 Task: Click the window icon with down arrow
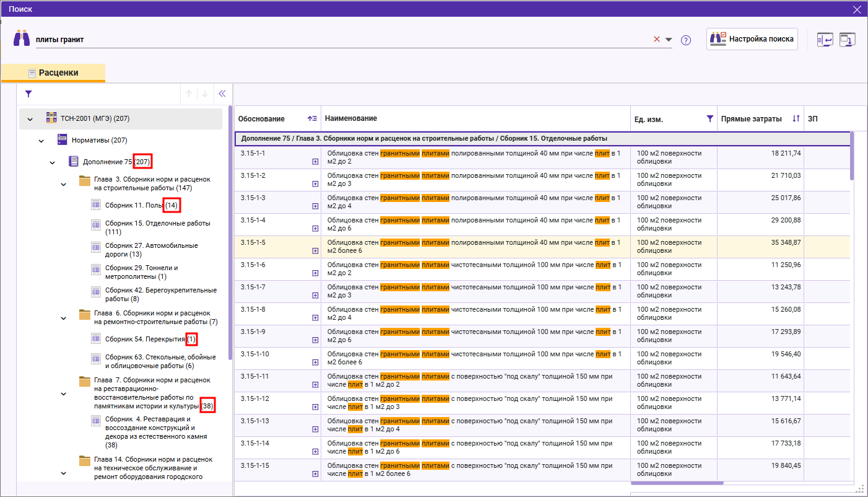pos(847,40)
